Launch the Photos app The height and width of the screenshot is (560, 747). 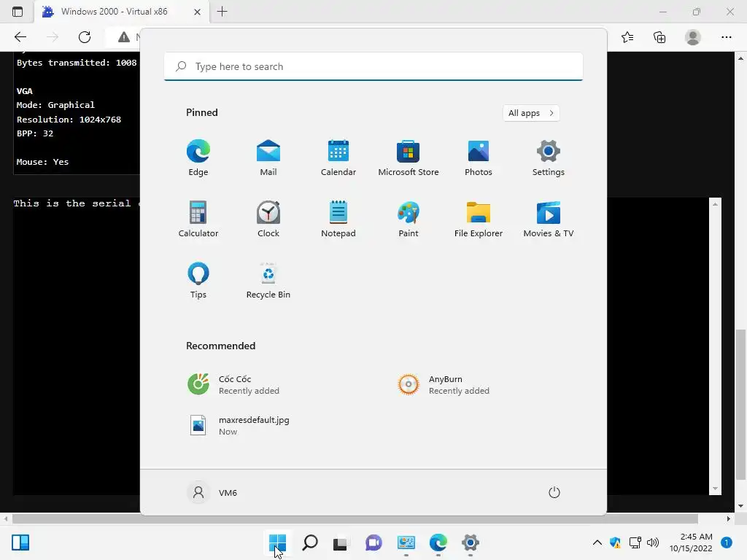coord(479,157)
